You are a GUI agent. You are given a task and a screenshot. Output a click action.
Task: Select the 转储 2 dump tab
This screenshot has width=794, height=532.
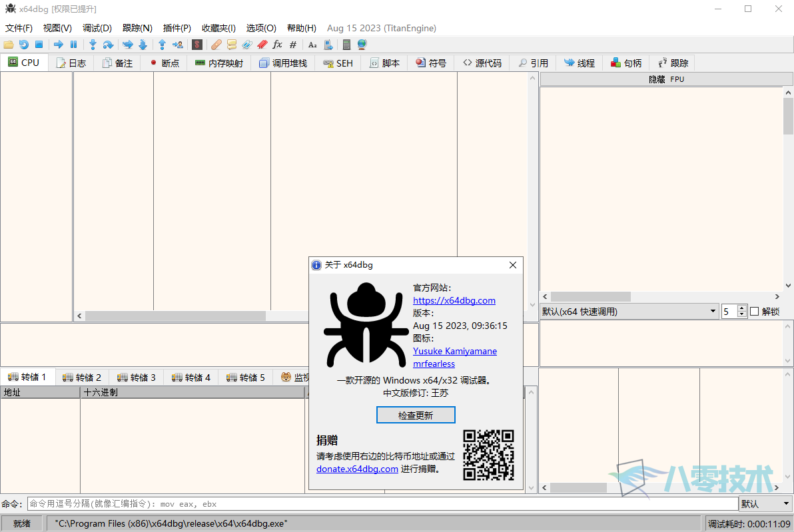click(81, 377)
